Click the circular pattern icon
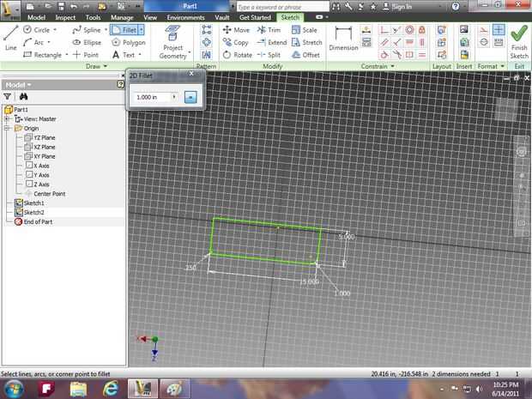The height and width of the screenshot is (399, 532). [x=206, y=42]
